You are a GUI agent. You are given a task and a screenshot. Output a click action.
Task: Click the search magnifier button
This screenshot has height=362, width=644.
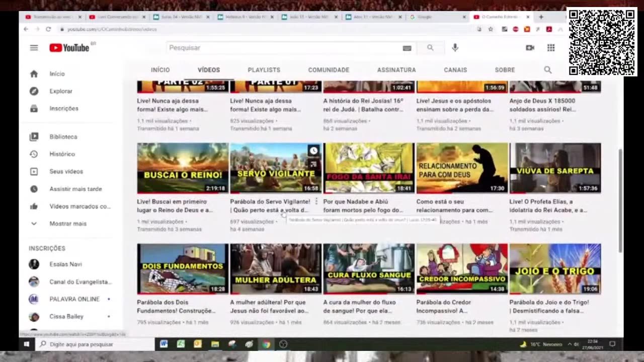430,48
